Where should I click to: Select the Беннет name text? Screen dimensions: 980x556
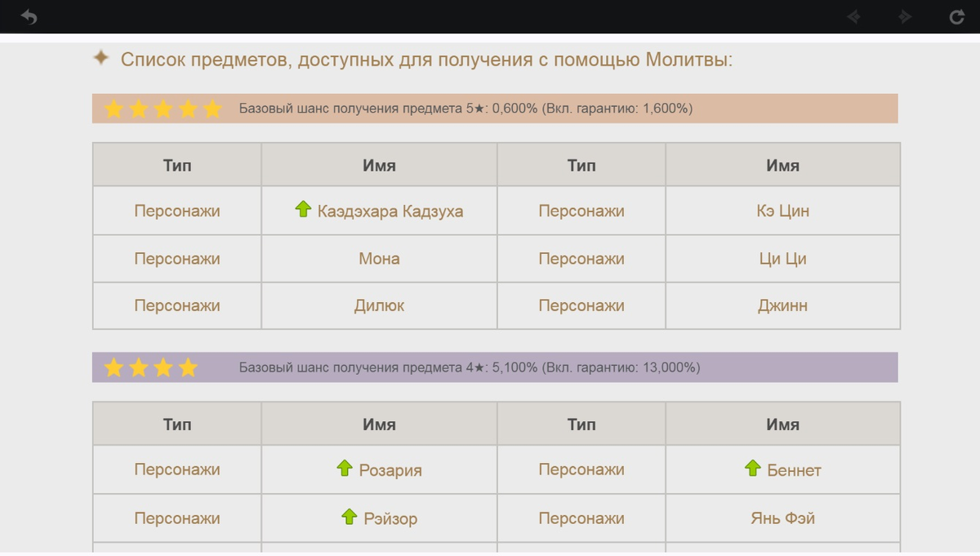(795, 470)
